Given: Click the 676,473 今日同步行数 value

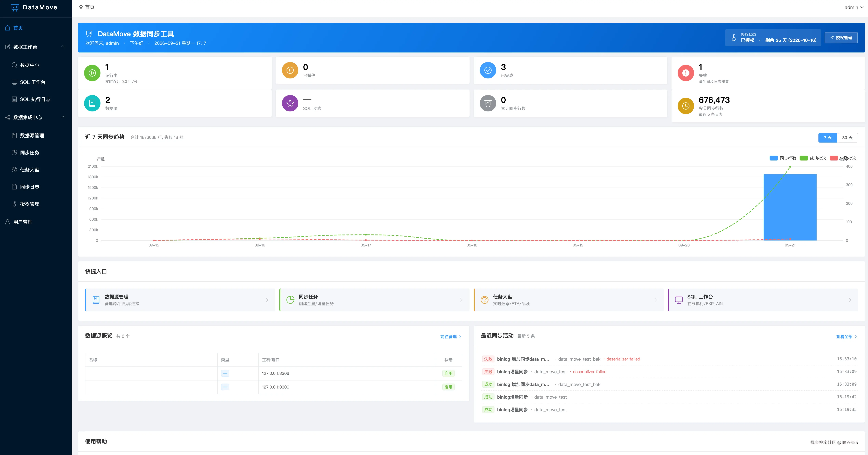Looking at the screenshot, I should [x=714, y=100].
